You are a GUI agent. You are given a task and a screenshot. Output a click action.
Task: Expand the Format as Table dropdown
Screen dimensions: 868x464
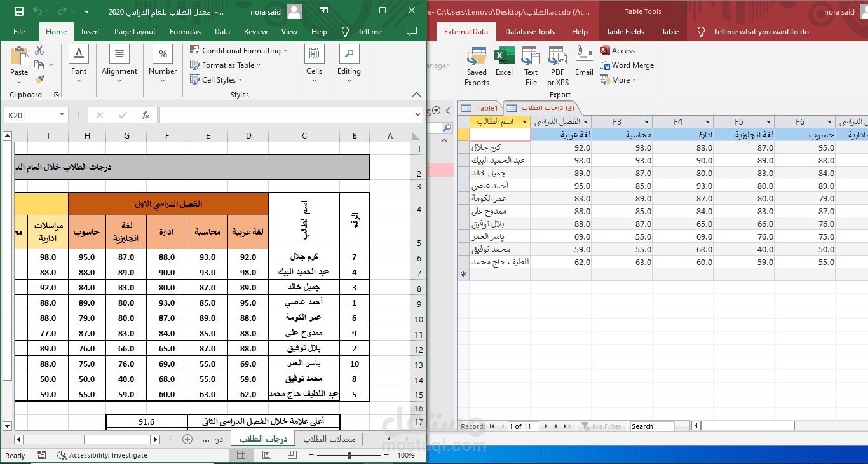[226, 65]
